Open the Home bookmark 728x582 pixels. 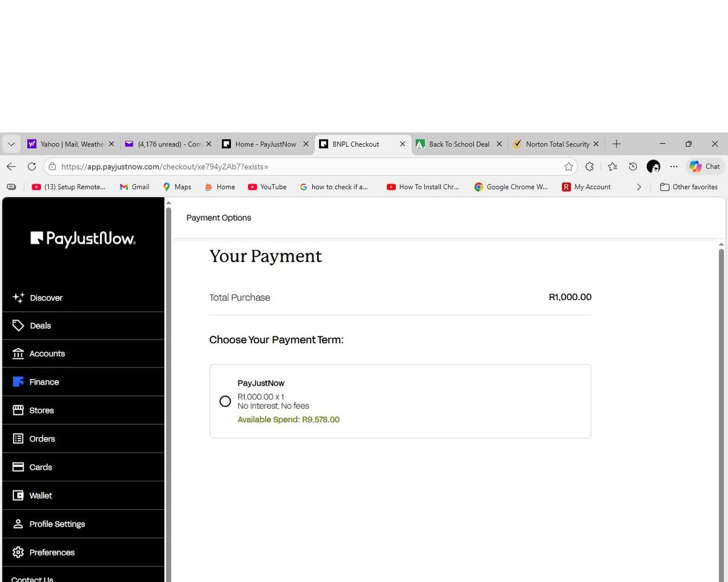coord(220,187)
